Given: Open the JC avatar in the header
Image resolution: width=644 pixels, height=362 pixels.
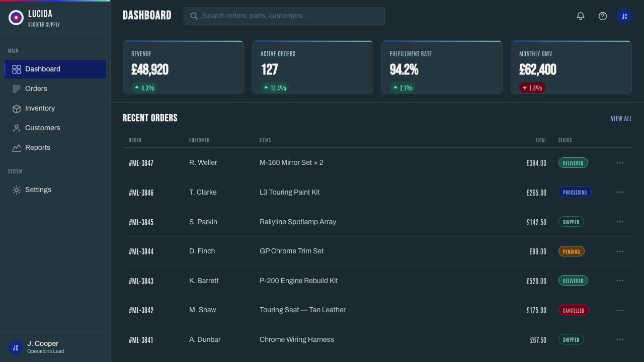Looking at the screenshot, I should 624,16.
